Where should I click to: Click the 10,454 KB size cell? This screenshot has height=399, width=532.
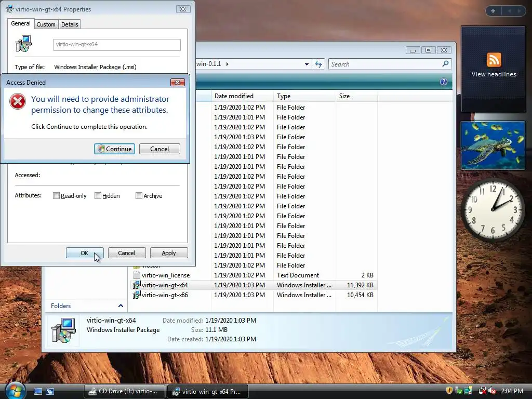pyautogui.click(x=360, y=295)
